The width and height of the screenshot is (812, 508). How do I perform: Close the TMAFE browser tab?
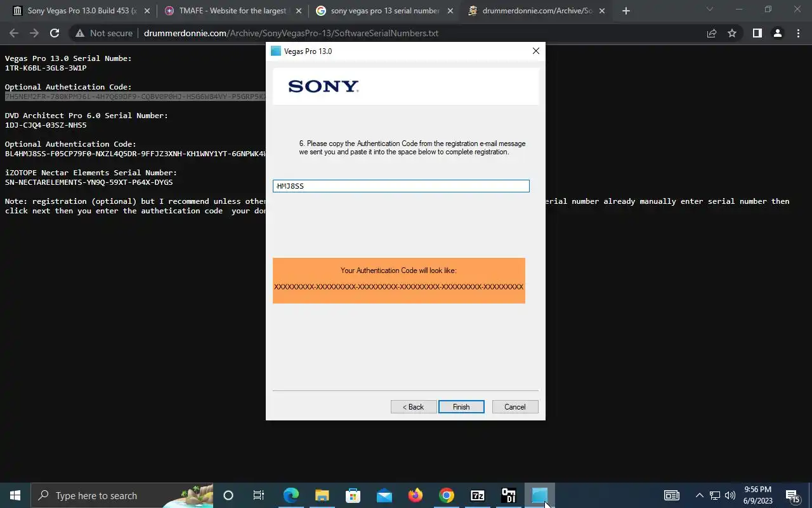299,11
